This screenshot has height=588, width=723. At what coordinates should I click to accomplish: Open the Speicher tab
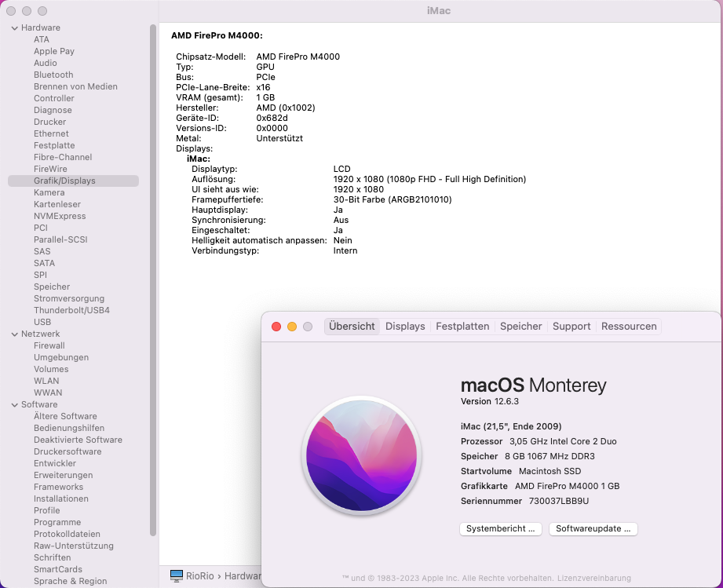(521, 327)
